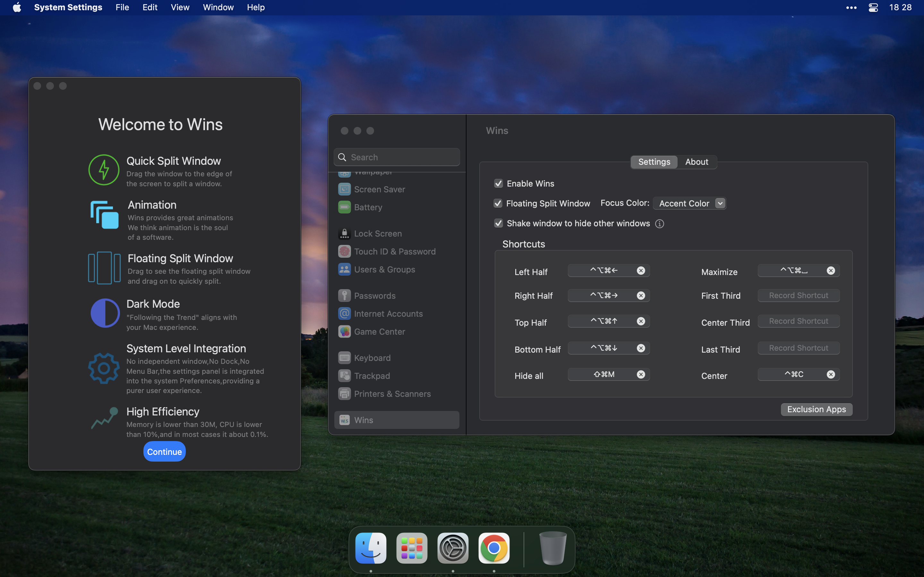Viewport: 924px width, 577px height.
Task: Open Launchpad in the Dock
Action: click(412, 548)
